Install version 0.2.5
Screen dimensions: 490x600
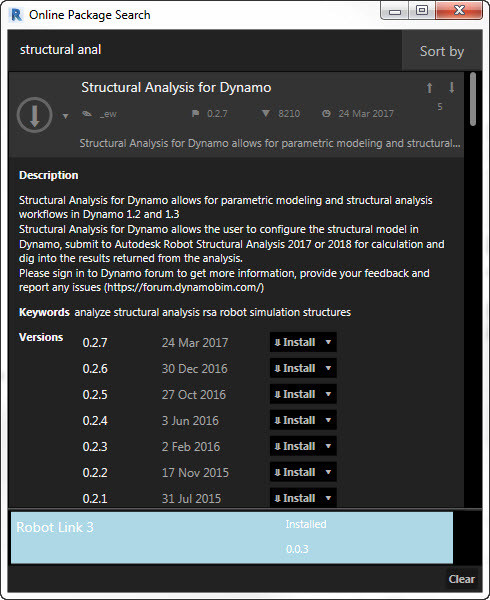(x=295, y=394)
